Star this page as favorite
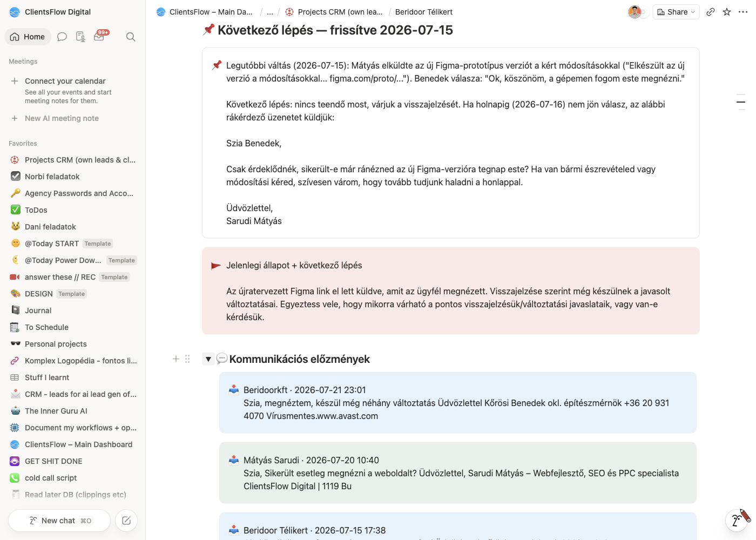The image size is (756, 540). pyautogui.click(x=727, y=12)
